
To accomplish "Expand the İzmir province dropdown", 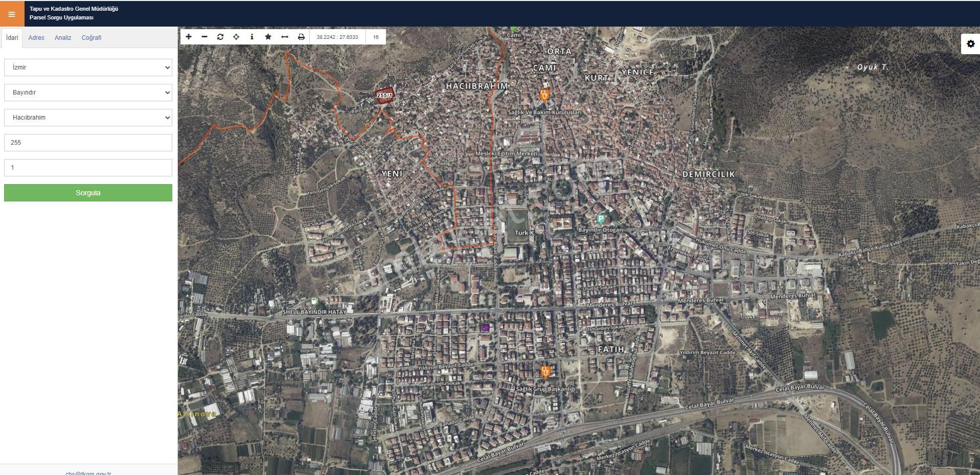I will pos(88,67).
